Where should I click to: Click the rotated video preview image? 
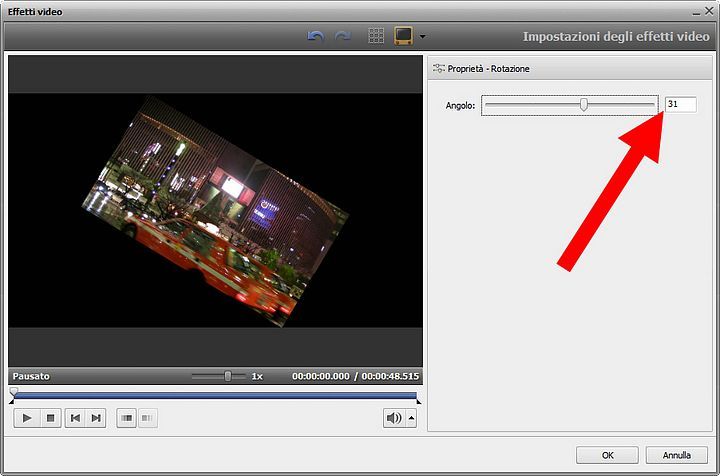point(215,211)
